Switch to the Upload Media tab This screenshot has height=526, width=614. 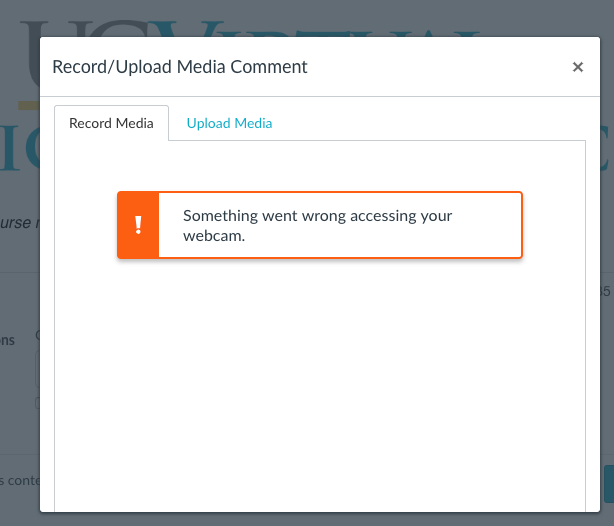click(229, 123)
